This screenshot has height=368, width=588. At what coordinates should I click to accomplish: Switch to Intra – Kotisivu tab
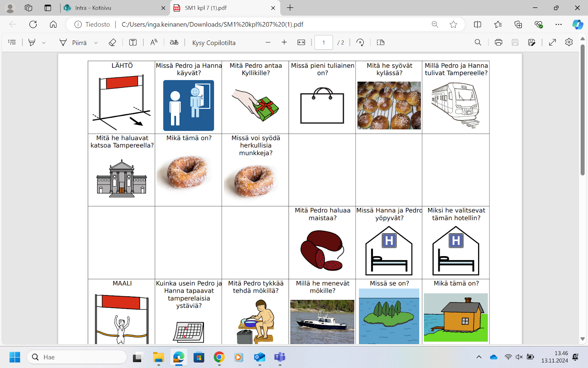click(114, 8)
